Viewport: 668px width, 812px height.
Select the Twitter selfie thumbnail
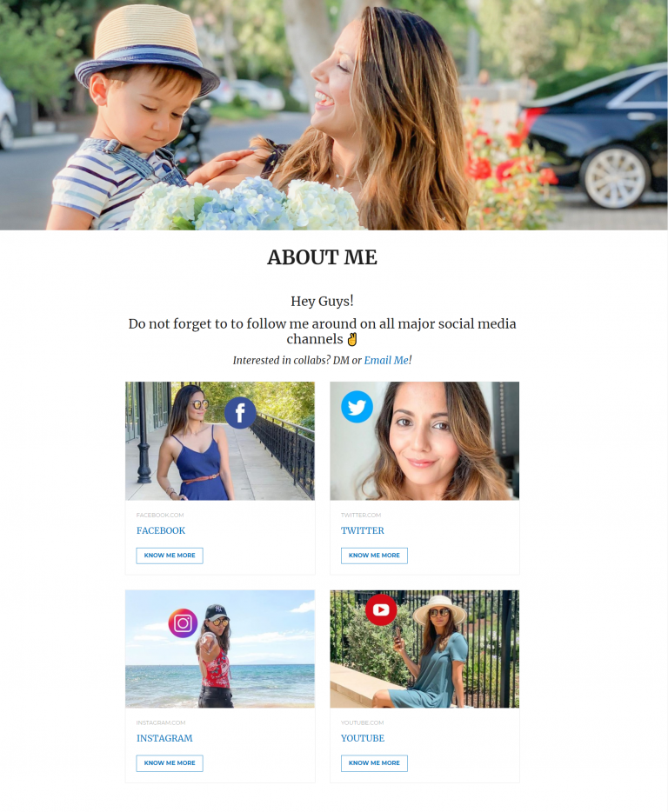pos(424,442)
